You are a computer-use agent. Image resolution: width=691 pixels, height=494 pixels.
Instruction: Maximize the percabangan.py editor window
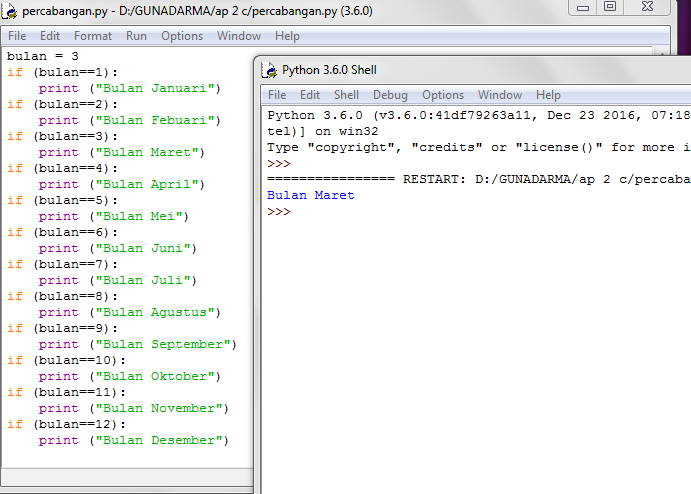point(610,7)
